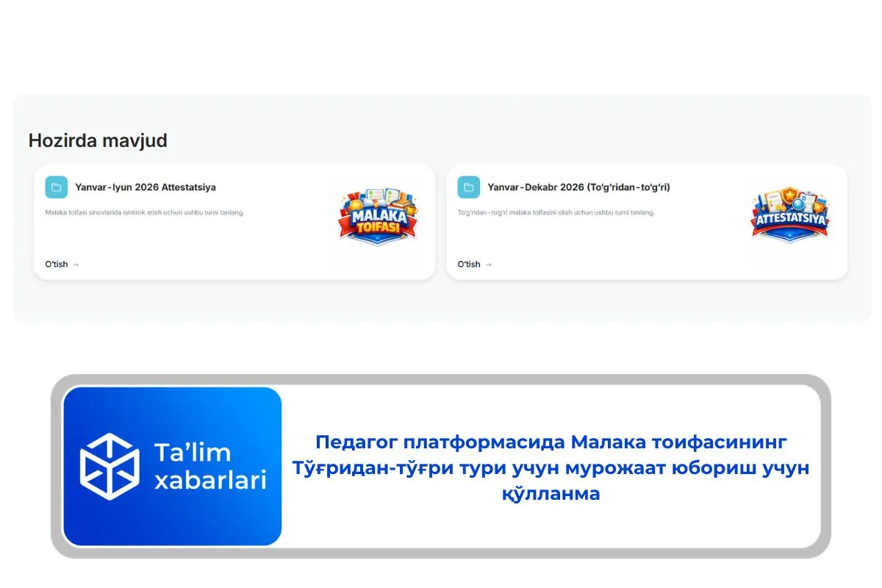Open the Yanvar-Iyun 2026 Attestatsiya O'tish link
882x588 pixels.
57,265
